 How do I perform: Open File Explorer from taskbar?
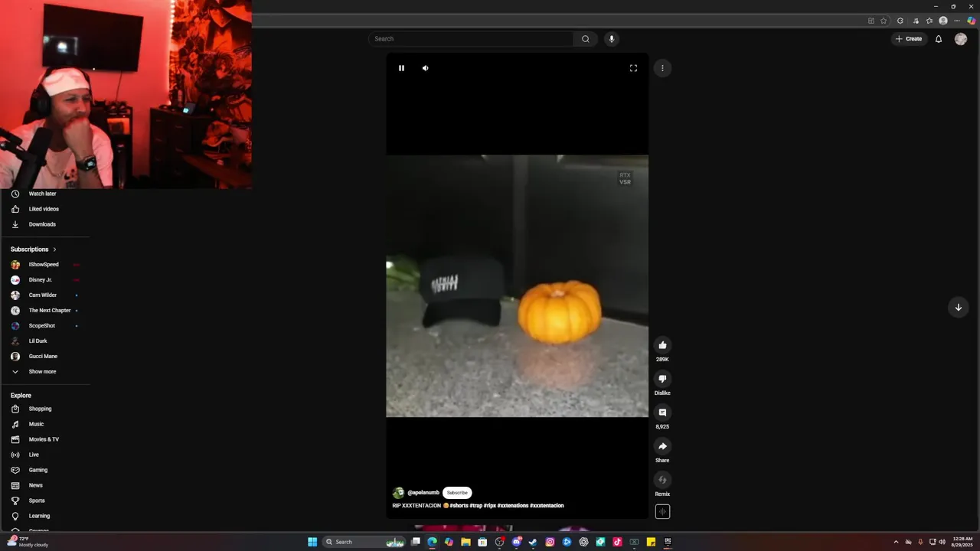click(x=465, y=542)
